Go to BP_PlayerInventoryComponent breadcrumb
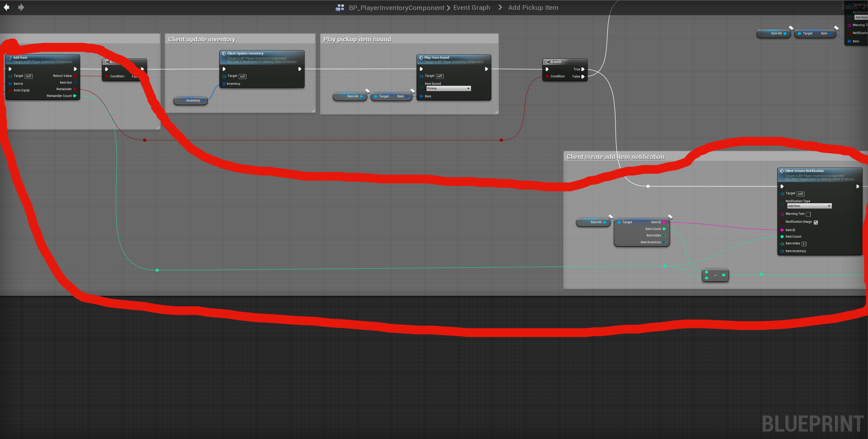This screenshot has height=439, width=868. point(396,8)
